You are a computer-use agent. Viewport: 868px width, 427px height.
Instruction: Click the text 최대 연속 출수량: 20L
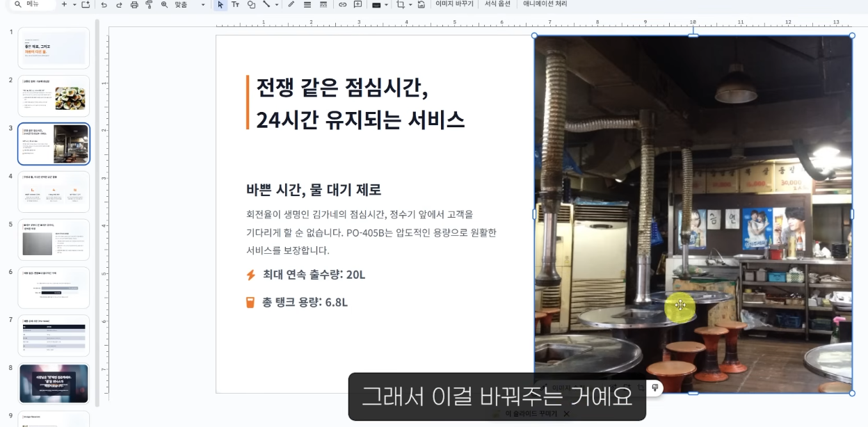tap(314, 275)
